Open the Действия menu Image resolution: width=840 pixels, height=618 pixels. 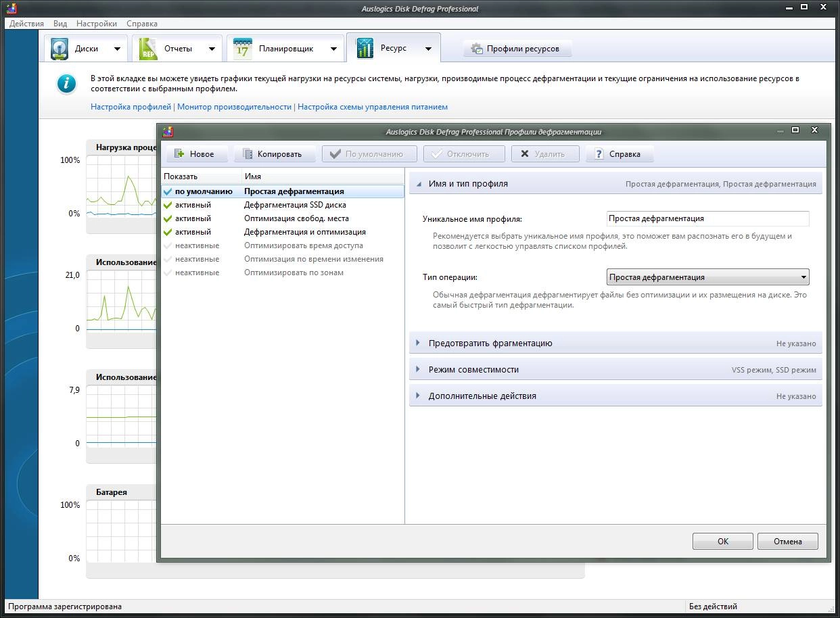click(27, 23)
